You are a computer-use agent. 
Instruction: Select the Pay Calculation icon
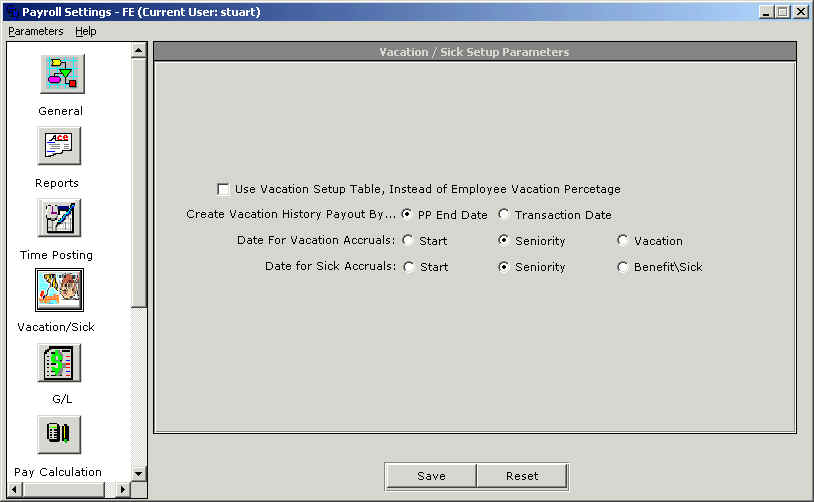click(x=59, y=434)
